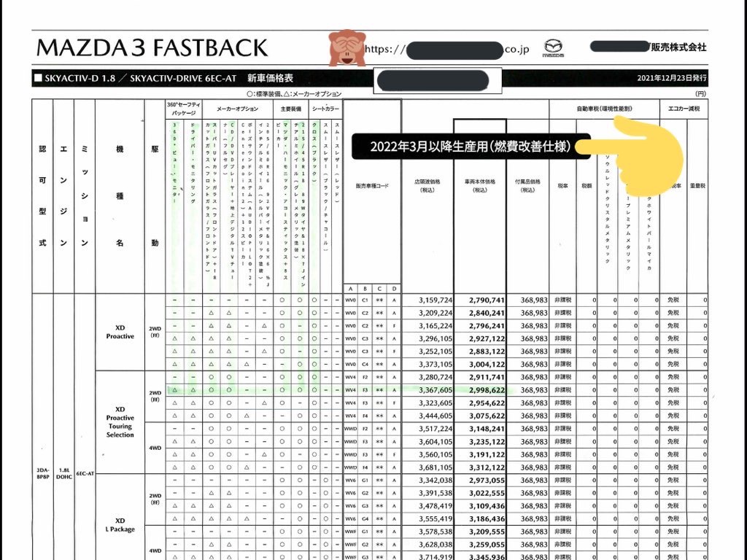The image size is (747, 560).
Task: Click the store price 3,373,105
Action: tap(436, 365)
